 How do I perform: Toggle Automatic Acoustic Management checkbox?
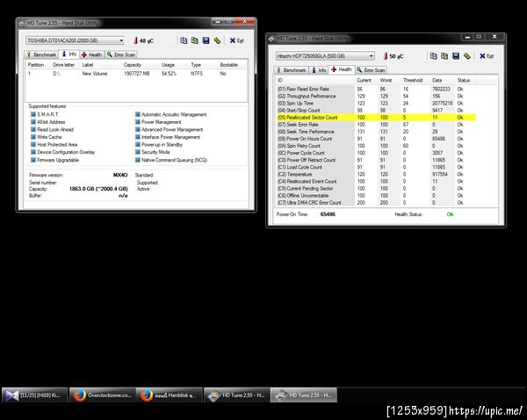pyautogui.click(x=138, y=114)
